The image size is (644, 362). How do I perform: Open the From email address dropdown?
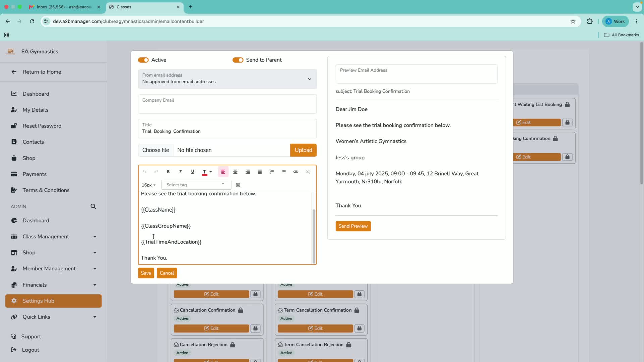pyautogui.click(x=227, y=79)
